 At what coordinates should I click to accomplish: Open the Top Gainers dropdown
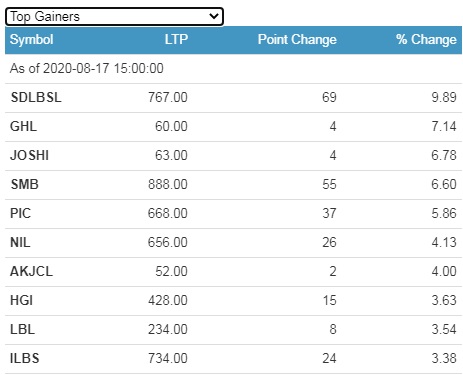[114, 16]
